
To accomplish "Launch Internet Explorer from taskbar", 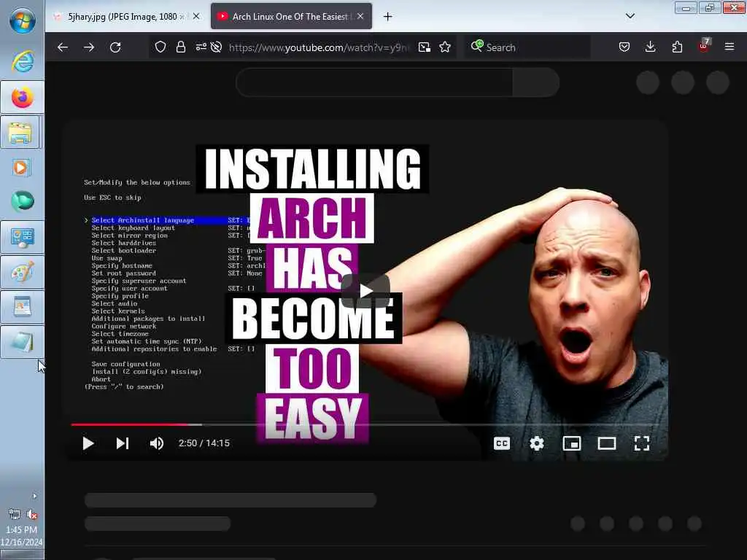I will (23, 61).
